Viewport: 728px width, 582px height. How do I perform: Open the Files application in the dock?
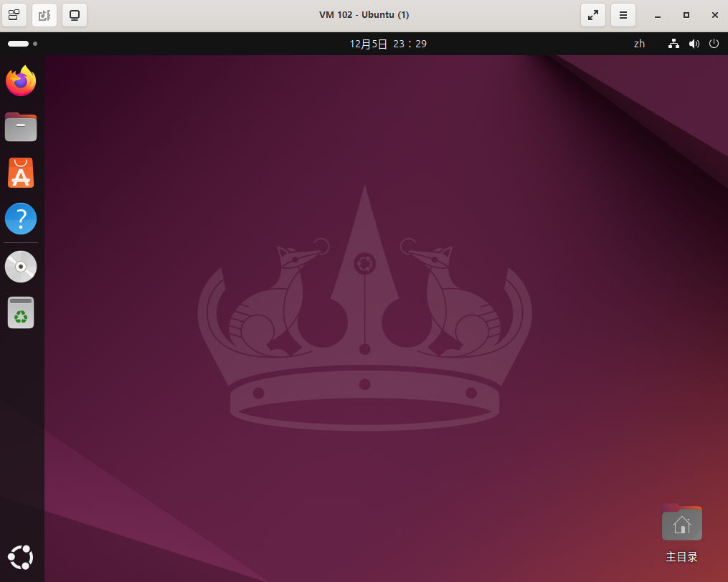click(x=20, y=127)
